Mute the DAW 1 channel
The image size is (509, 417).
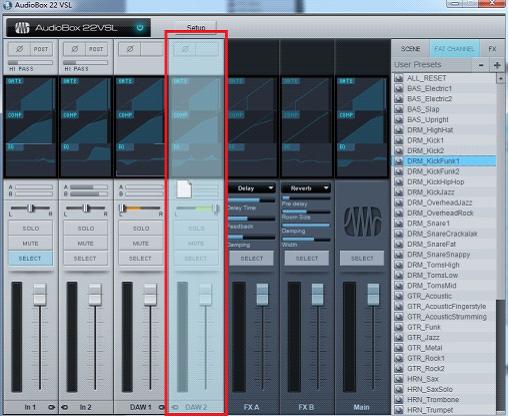click(141, 244)
